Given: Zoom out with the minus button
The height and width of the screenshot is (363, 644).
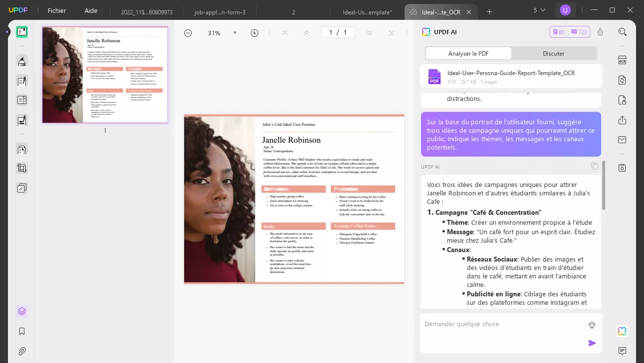Looking at the screenshot, I should 188,33.
